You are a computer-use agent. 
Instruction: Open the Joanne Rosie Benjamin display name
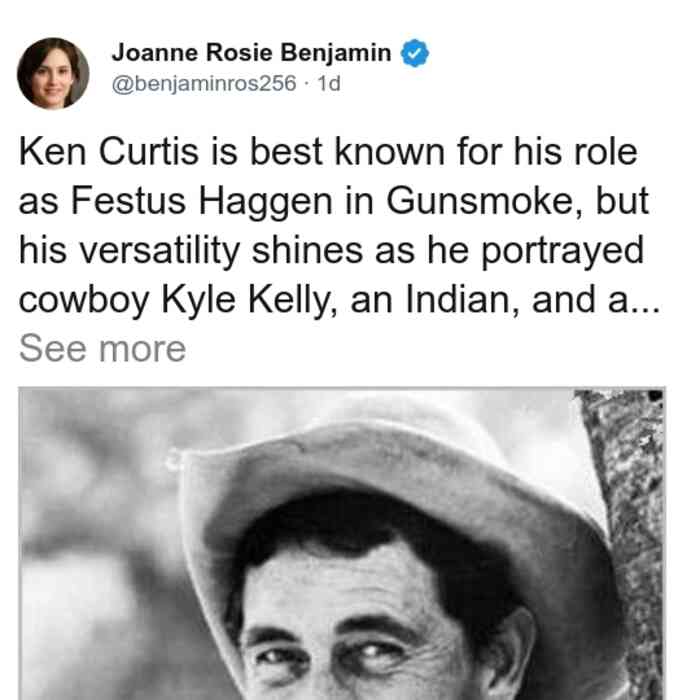click(251, 53)
